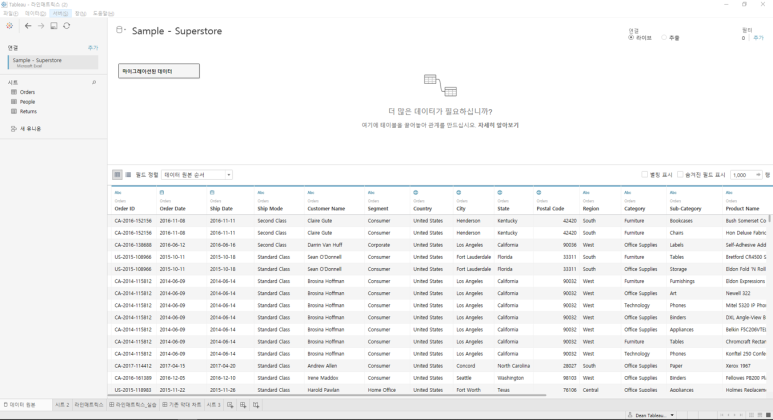Open the 도움말 (Help) menu
Viewport: 773px width, 420px height.
(104, 13)
